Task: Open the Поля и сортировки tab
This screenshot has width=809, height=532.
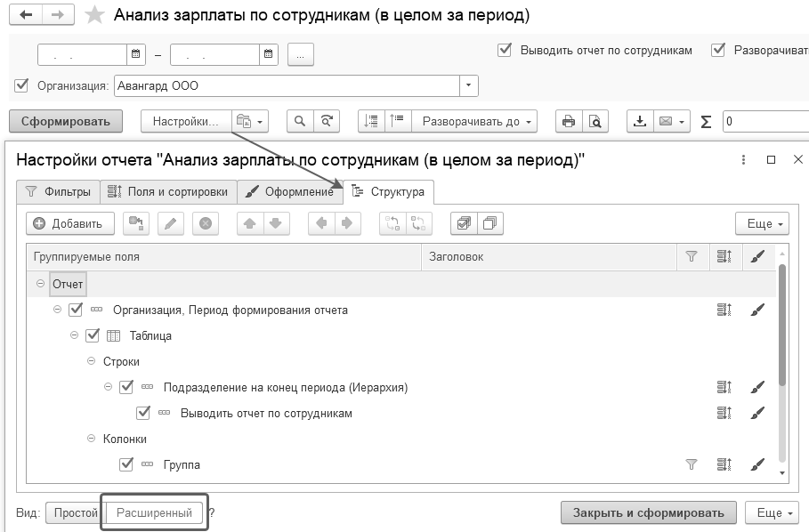Action: pyautogui.click(x=168, y=192)
